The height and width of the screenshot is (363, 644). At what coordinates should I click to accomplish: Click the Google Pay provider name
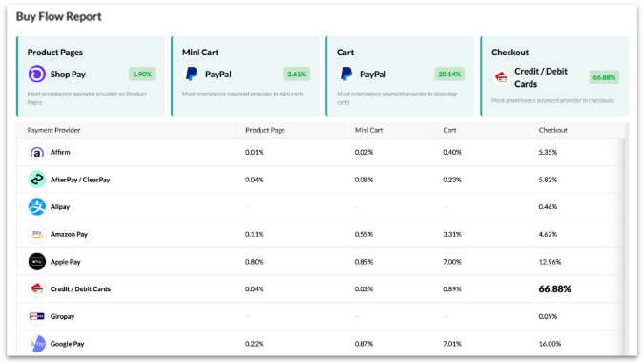pos(68,344)
